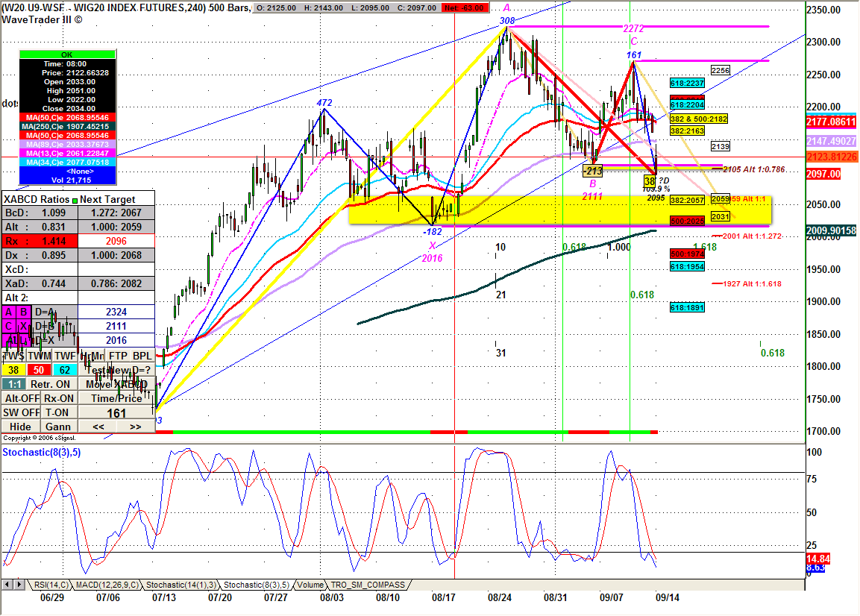Switch to the Volume tab
The image size is (860, 616).
[x=310, y=585]
